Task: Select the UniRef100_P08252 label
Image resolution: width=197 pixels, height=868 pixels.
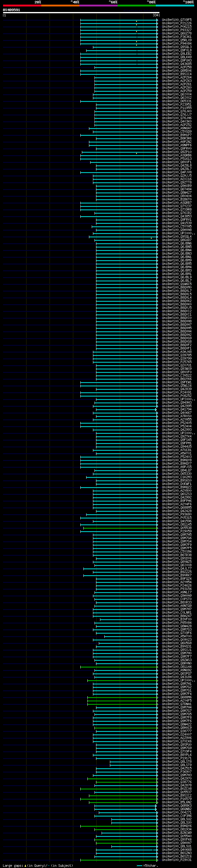Action: point(177,396)
